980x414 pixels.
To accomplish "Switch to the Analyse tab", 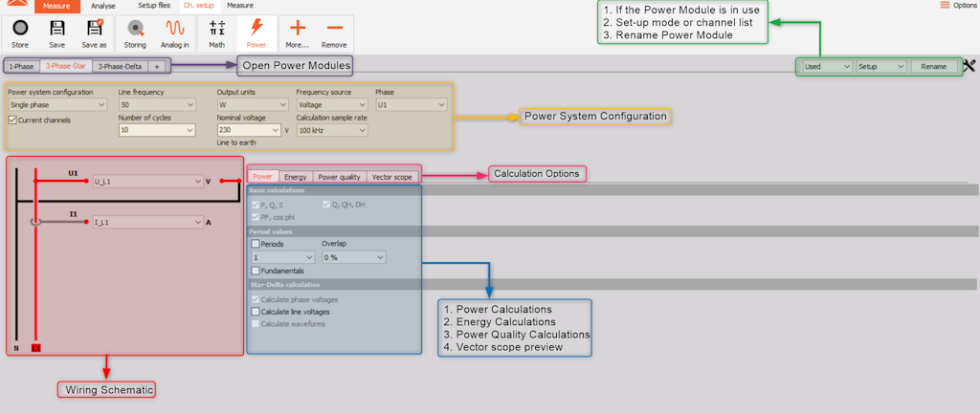I will pyautogui.click(x=103, y=7).
